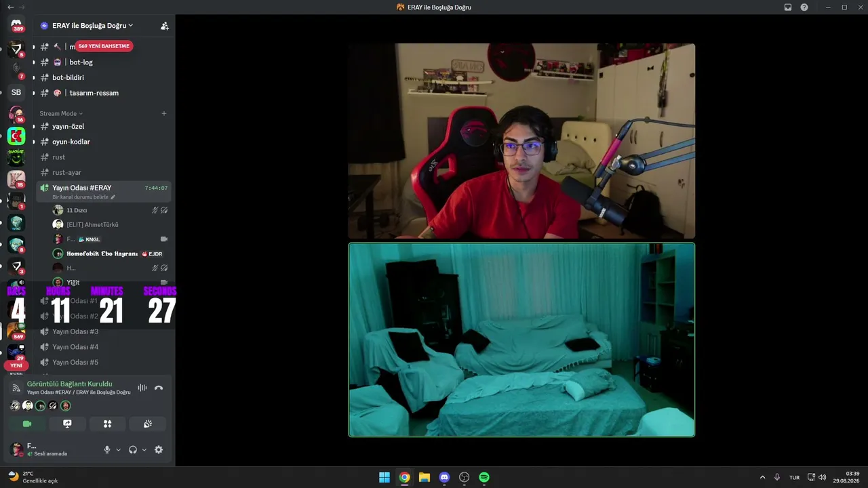Viewport: 868px width, 488px height.
Task: Open Discord from the taskbar
Action: 444,477
